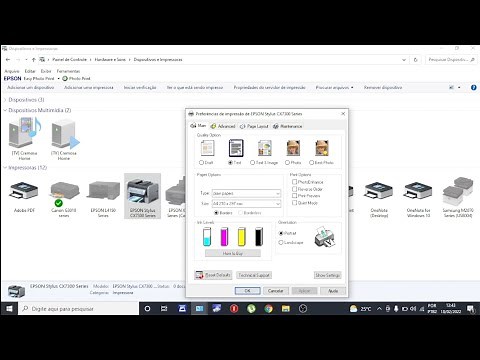This screenshot has width=480, height=360.
Task: Open help in Devices and Printers window
Action: click(474, 87)
